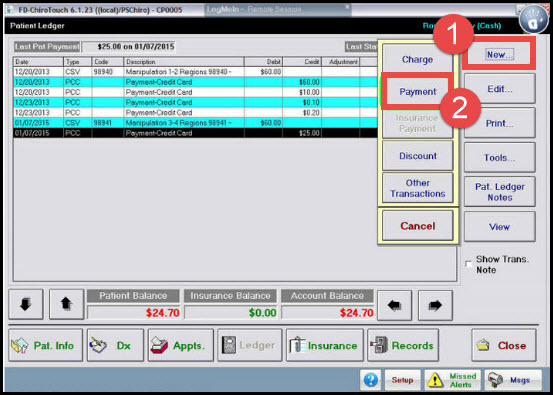Click the left arrow navigation button
553x395 pixels.
pos(395,305)
